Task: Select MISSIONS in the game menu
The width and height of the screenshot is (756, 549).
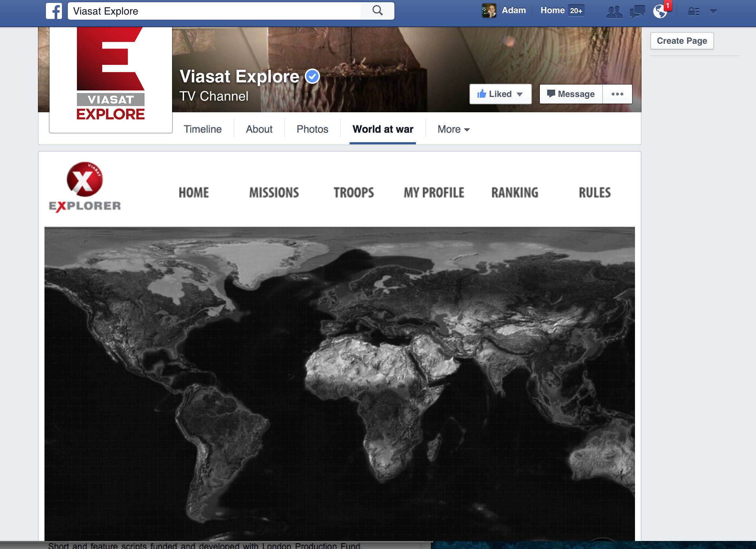Action: click(x=274, y=193)
